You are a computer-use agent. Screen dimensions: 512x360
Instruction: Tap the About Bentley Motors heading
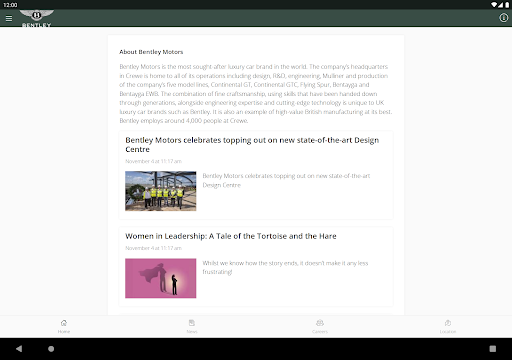151,52
